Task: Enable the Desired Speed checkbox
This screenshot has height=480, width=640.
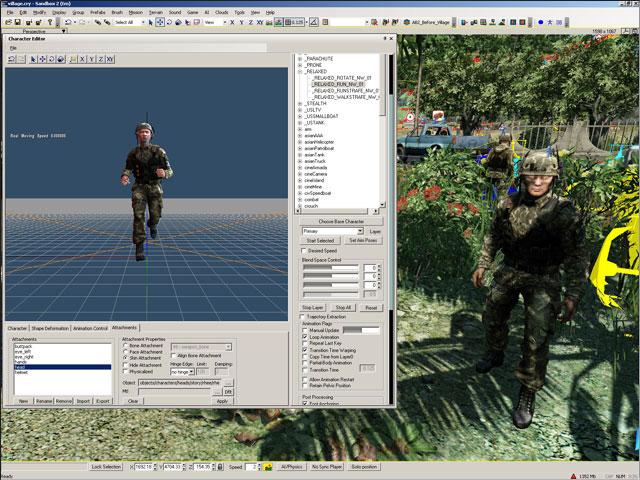Action: tap(305, 250)
